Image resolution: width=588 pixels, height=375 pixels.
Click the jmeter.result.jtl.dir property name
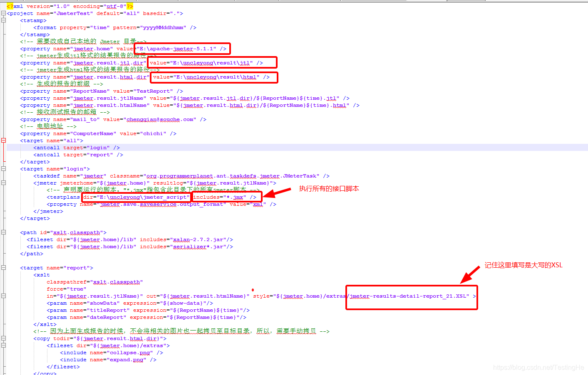pos(108,63)
